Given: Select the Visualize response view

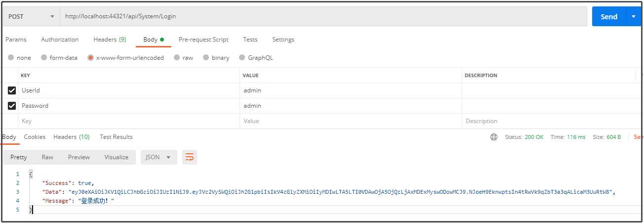Looking at the screenshot, I should click(117, 157).
